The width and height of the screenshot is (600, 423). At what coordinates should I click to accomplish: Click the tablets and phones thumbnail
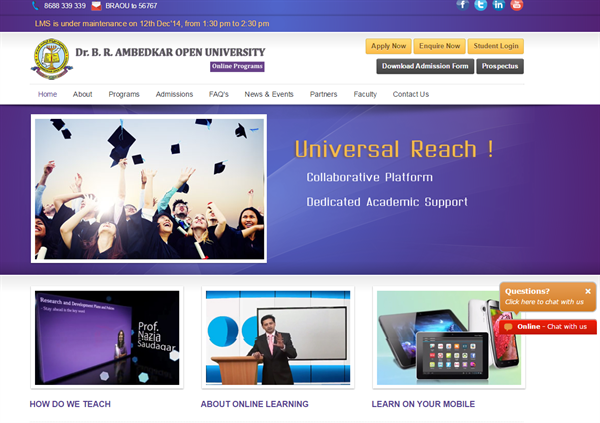[x=449, y=338]
